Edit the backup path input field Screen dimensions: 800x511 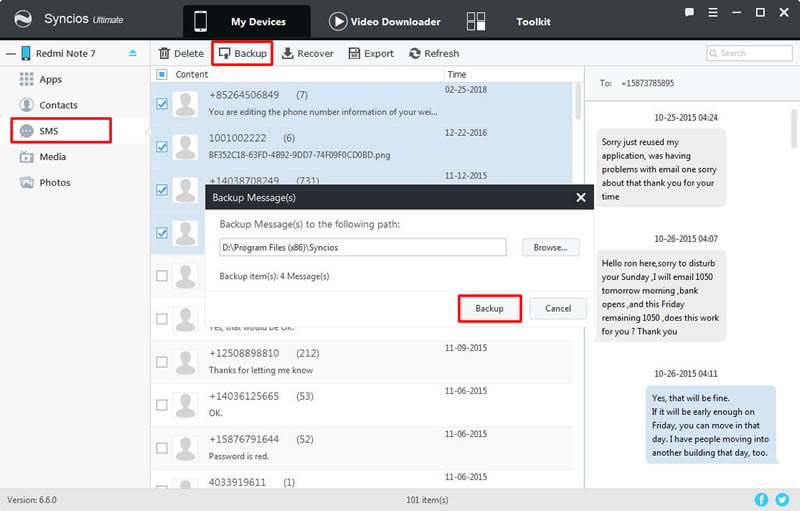(363, 247)
